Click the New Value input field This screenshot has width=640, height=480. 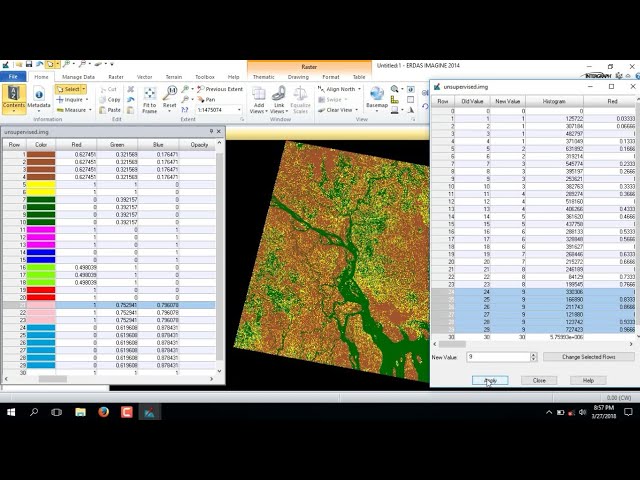tap(498, 357)
